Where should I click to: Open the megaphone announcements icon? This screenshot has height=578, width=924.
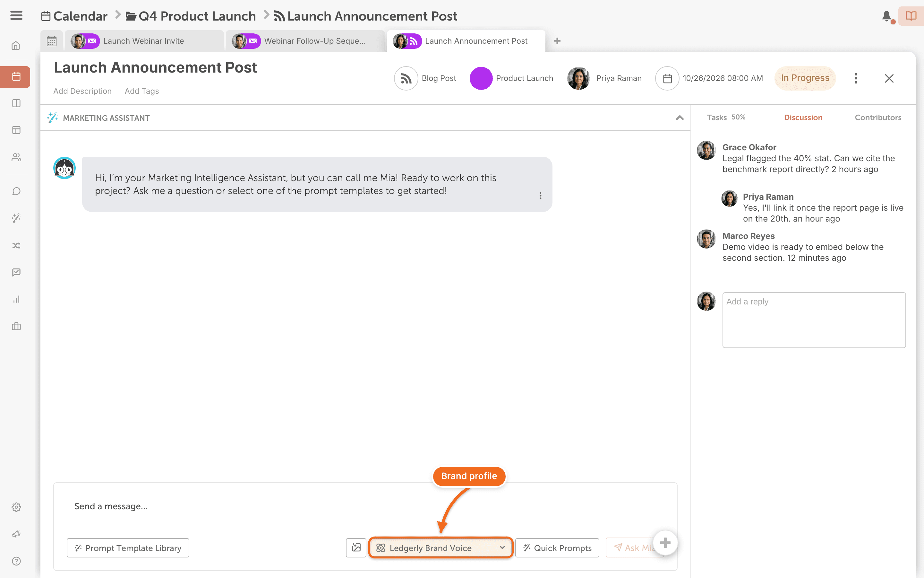[x=16, y=534]
